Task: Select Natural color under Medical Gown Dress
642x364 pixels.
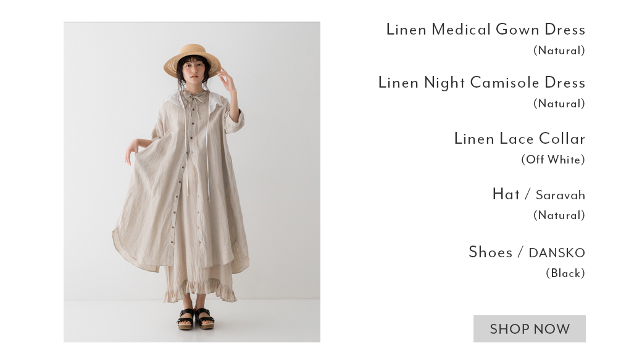Action: 559,51
